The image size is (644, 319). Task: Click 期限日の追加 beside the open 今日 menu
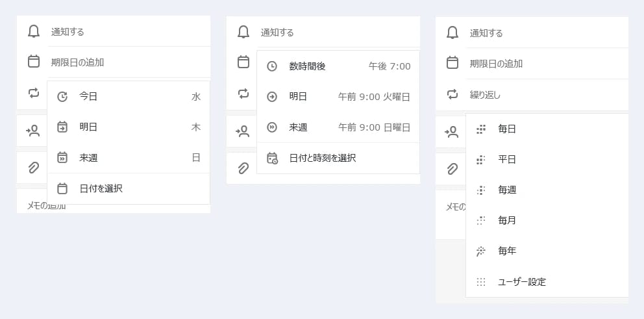pyautogui.click(x=77, y=62)
